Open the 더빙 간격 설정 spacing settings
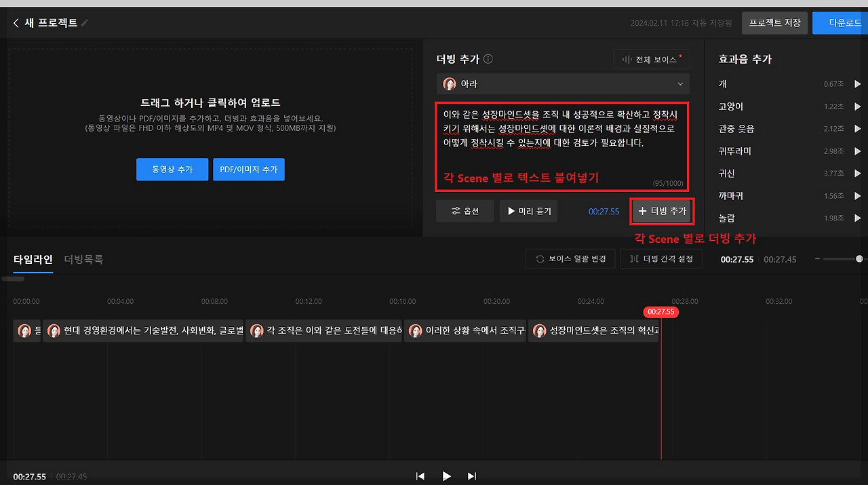Viewport: 868px width, 485px height. click(x=661, y=258)
